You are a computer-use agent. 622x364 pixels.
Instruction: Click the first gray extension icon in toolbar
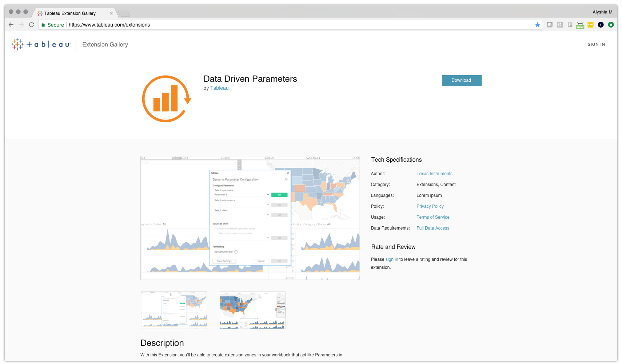pos(550,25)
